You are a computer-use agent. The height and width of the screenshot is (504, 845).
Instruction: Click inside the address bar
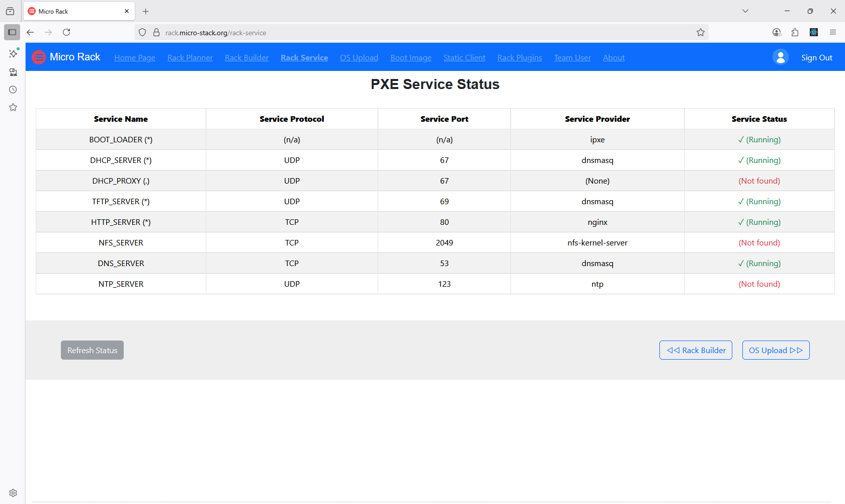pyautogui.click(x=402, y=32)
